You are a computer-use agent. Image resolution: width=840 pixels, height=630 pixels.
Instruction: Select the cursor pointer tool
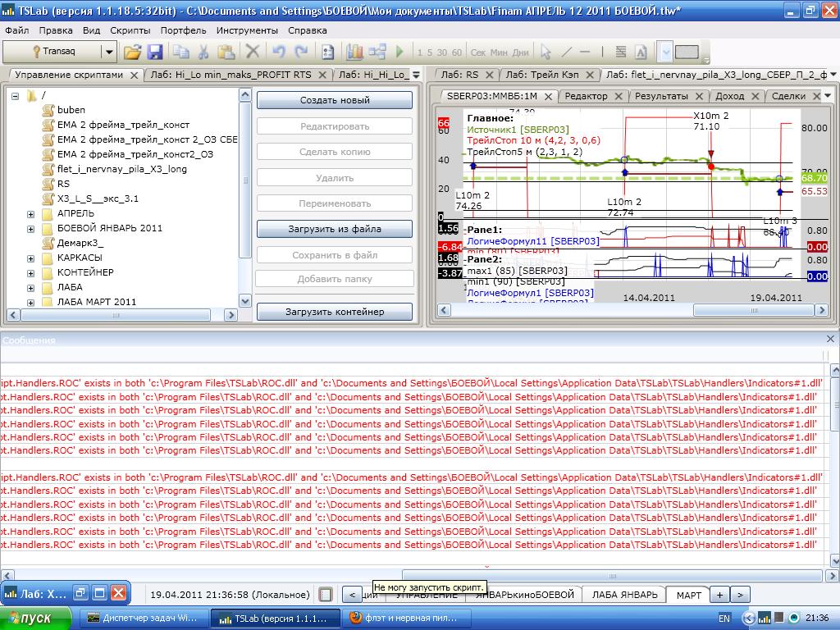[x=546, y=52]
